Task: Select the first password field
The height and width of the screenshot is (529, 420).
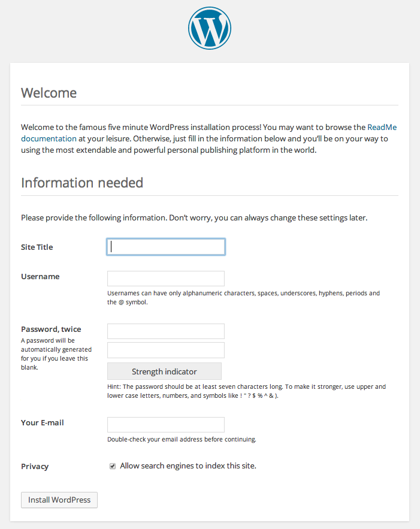Action: [x=165, y=331]
